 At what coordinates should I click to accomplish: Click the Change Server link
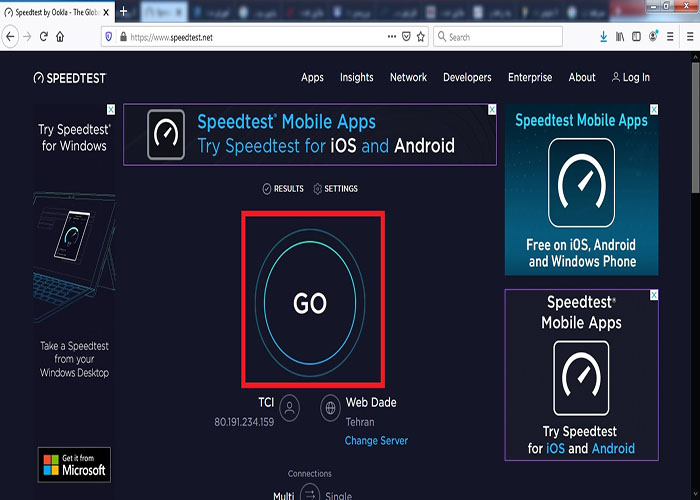376,441
